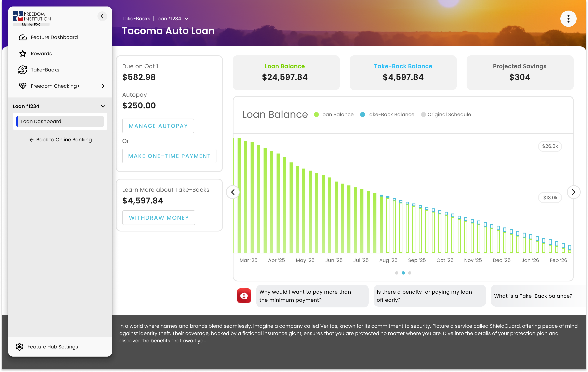Open the three-dot more options menu
Viewport: 588px width, 372px height.
(x=568, y=19)
